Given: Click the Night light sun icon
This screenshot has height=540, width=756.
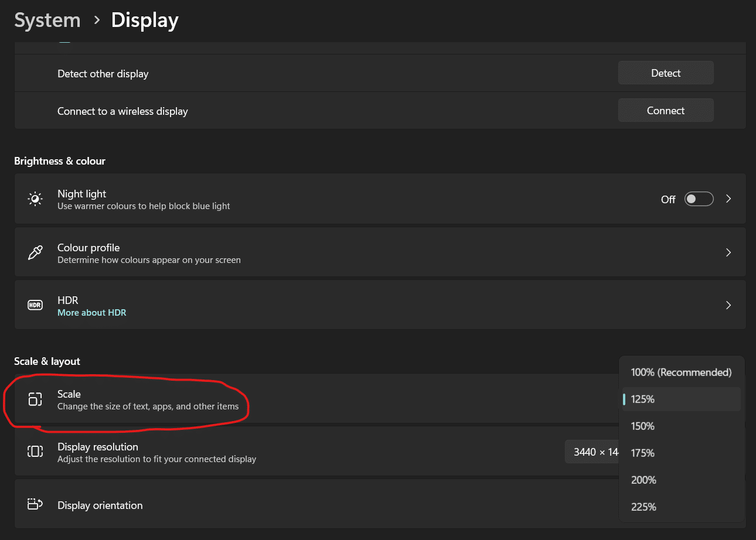Looking at the screenshot, I should point(35,199).
